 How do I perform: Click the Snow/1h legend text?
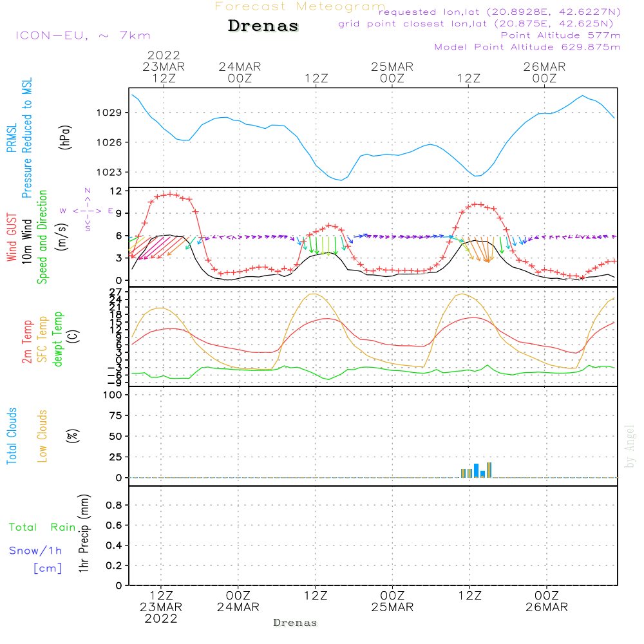point(35,551)
